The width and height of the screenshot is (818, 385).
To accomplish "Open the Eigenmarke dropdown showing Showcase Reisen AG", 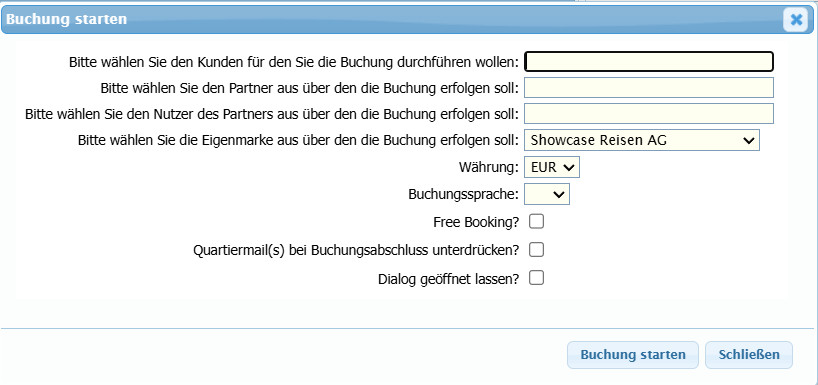I will coord(642,140).
